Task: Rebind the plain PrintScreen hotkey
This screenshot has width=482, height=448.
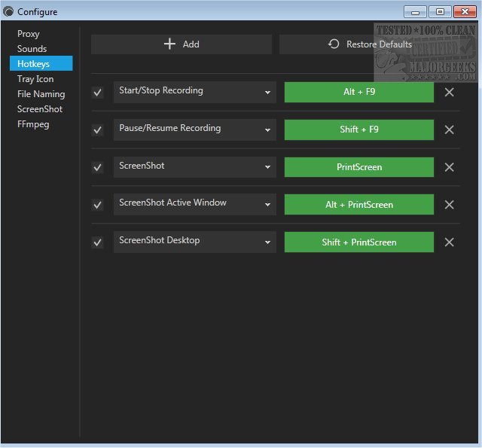Action: click(x=359, y=167)
